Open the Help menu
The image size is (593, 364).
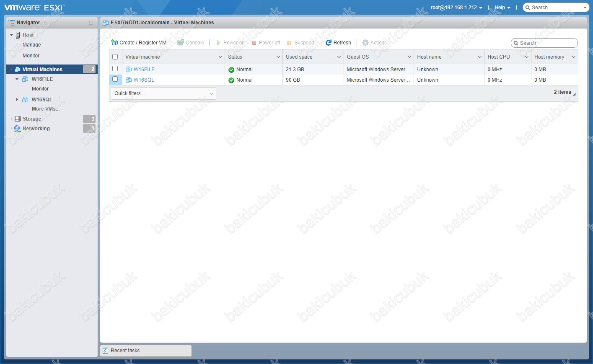[x=502, y=8]
